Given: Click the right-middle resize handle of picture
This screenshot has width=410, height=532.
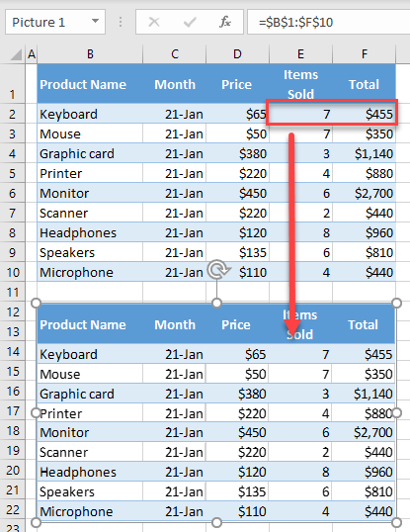Looking at the screenshot, I should coord(397,412).
